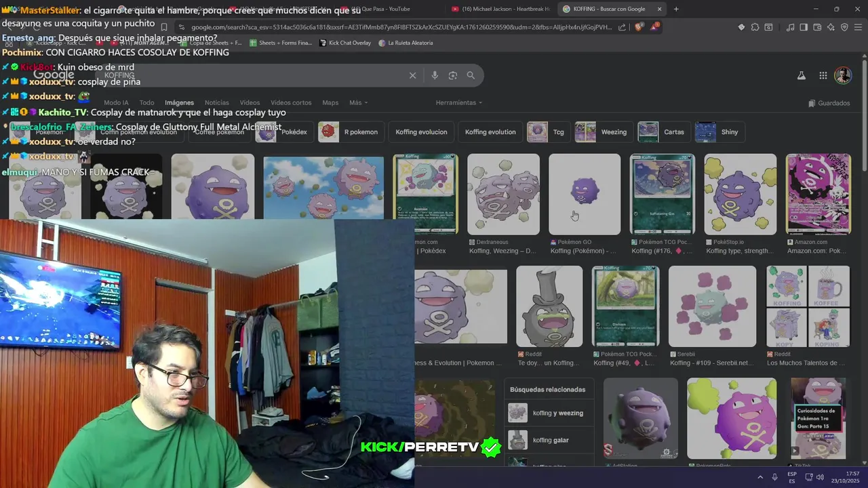Toggle the browser sidebar panel

(x=804, y=27)
